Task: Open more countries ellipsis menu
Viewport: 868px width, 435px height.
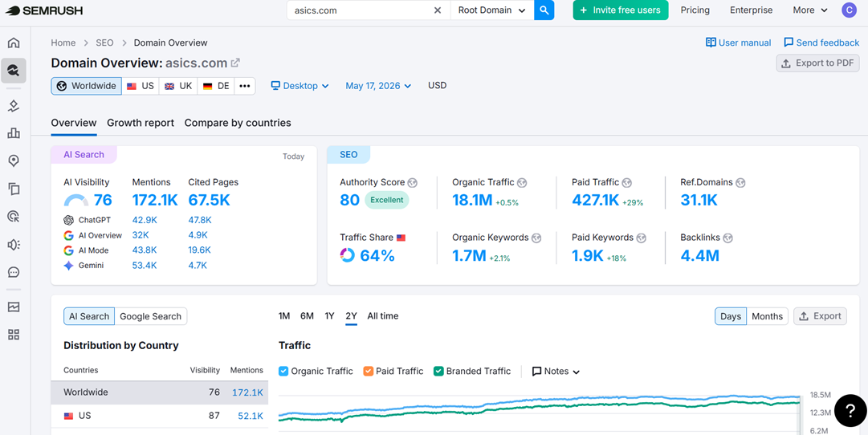Action: (245, 86)
